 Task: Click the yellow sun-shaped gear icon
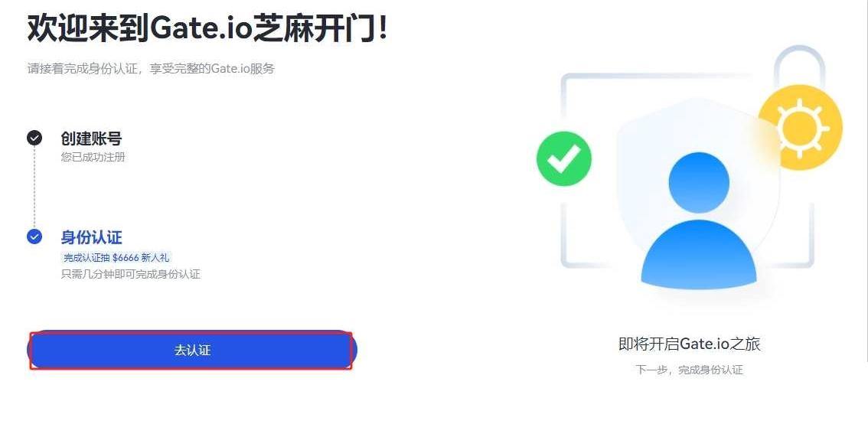800,128
